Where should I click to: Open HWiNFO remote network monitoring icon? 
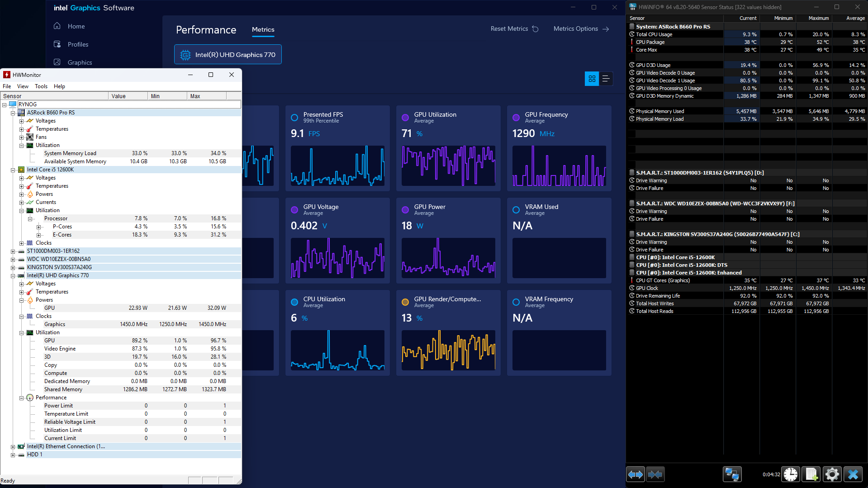tap(732, 474)
